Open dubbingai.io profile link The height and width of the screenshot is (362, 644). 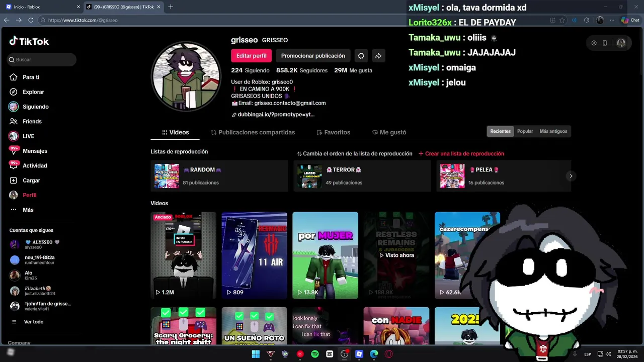273,115
